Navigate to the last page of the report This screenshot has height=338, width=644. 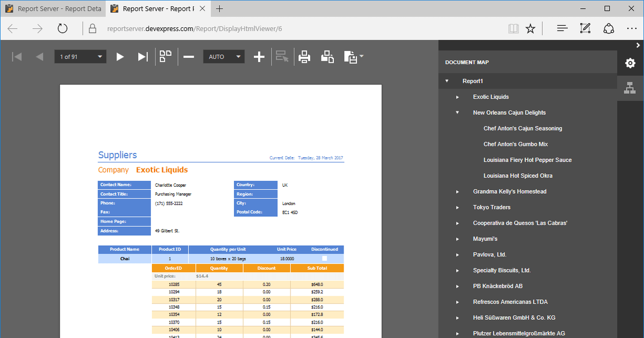click(142, 56)
